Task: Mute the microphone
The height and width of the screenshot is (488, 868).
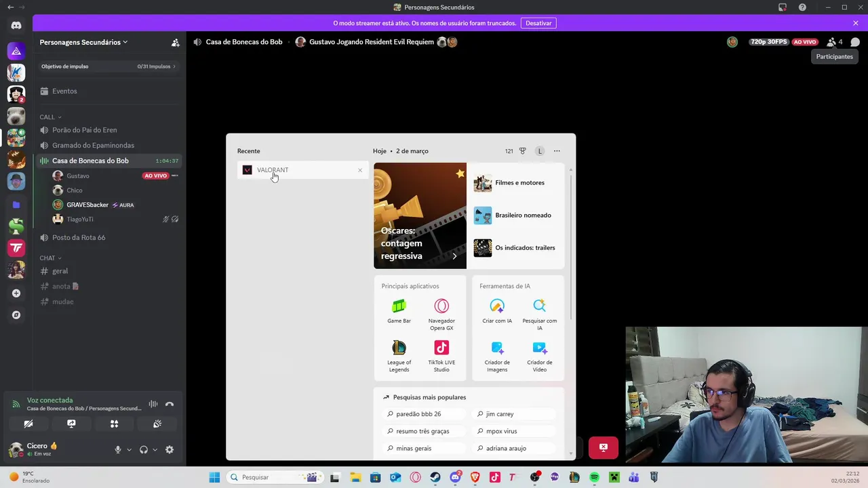Action: click(117, 449)
